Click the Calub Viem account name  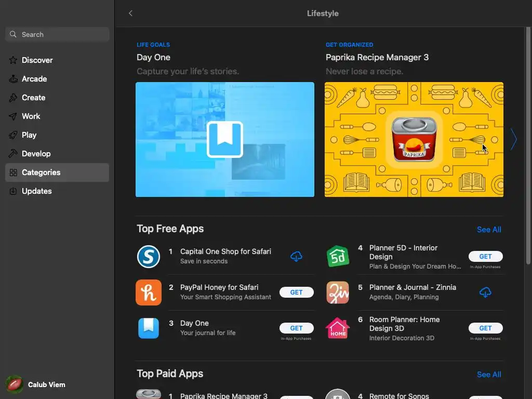tap(46, 385)
